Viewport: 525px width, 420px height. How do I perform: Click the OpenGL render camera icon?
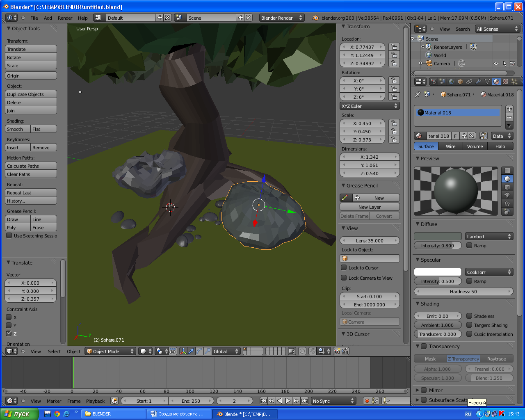pos(337,351)
